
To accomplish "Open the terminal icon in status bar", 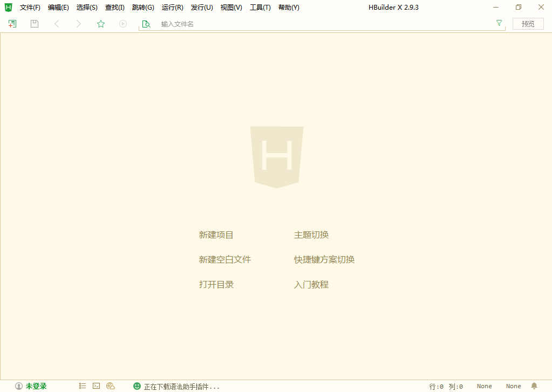I will pyautogui.click(x=96, y=386).
